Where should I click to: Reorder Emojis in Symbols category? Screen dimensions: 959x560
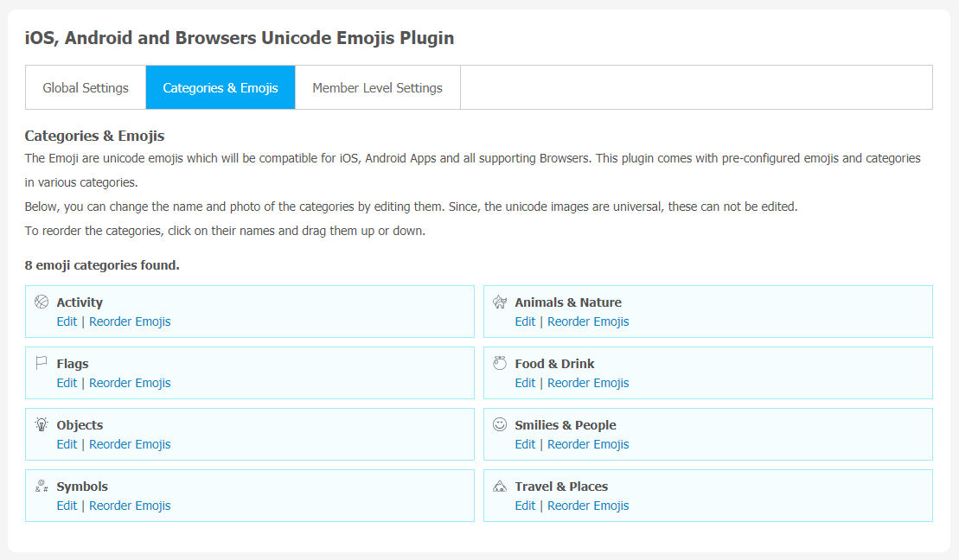tap(130, 506)
